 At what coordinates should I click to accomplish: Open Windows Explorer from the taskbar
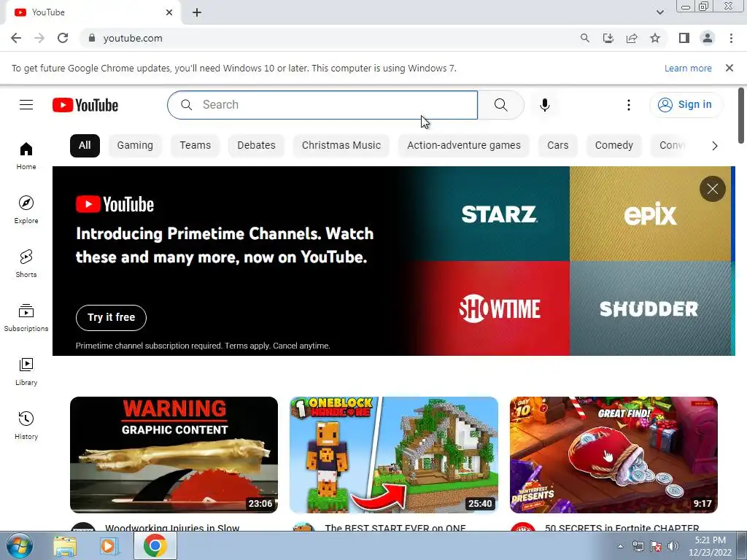pyautogui.click(x=65, y=546)
